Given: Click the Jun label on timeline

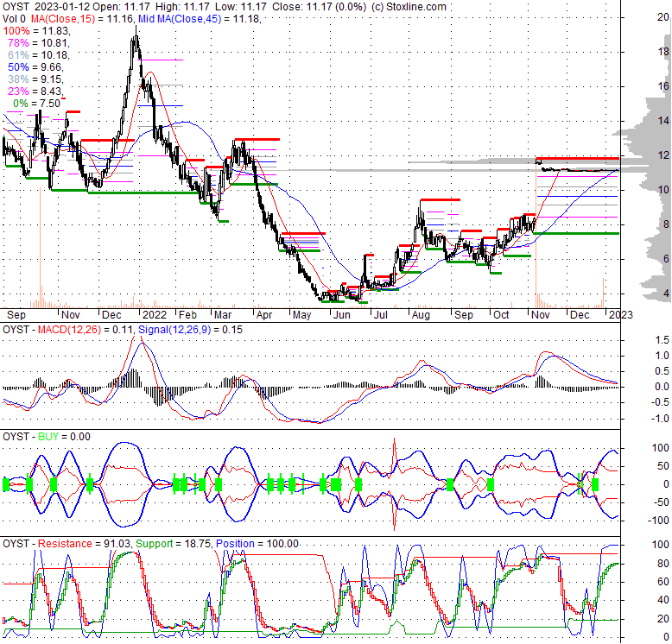Looking at the screenshot, I should (x=341, y=315).
